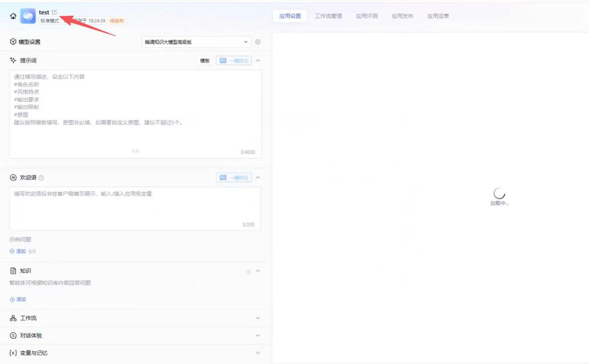Open the 应用设置 tab
Viewport: 589px width, 364px height.
(290, 16)
